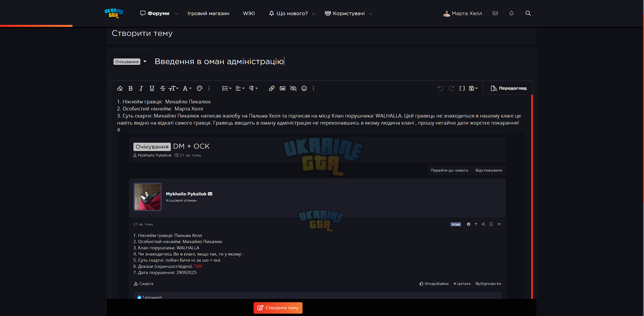The height and width of the screenshot is (316, 644).
Task: Open more text options after palette
Action: [x=209, y=88]
